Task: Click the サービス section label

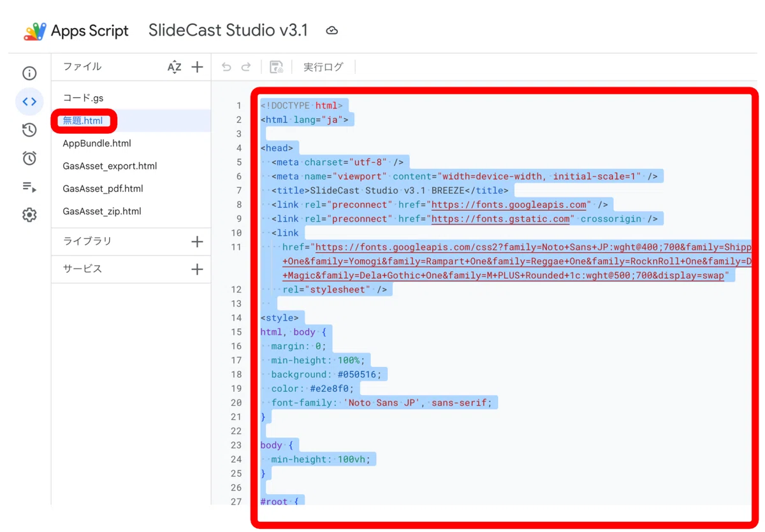Action: coord(82,269)
